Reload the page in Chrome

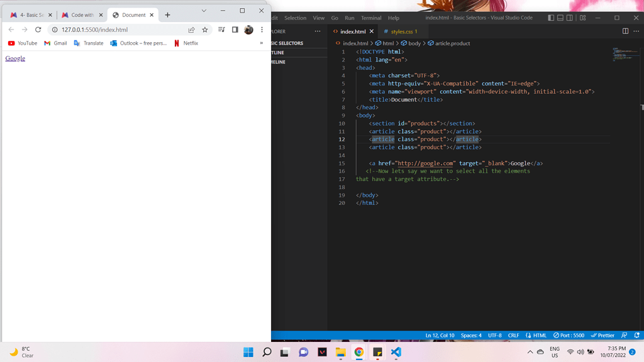coord(39,29)
